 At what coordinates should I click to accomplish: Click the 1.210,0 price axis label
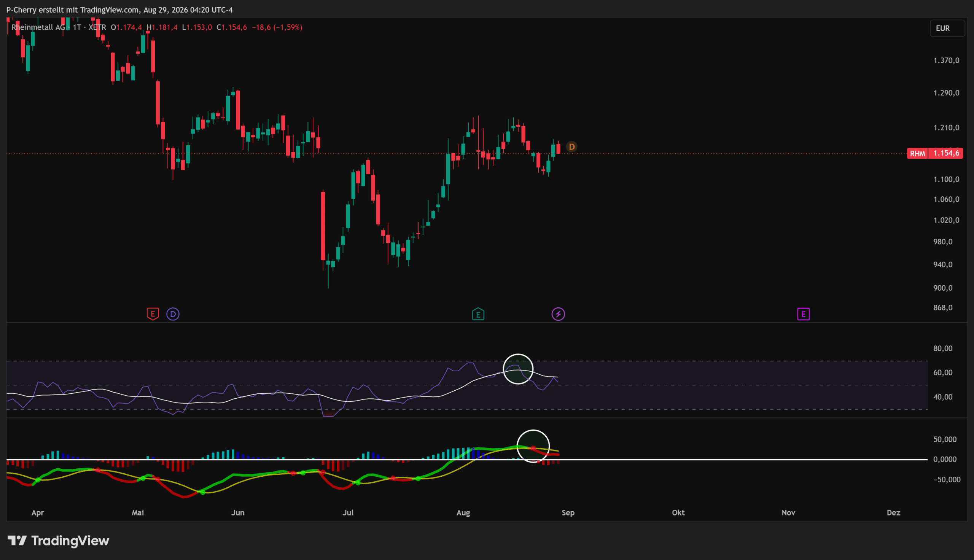coord(946,128)
